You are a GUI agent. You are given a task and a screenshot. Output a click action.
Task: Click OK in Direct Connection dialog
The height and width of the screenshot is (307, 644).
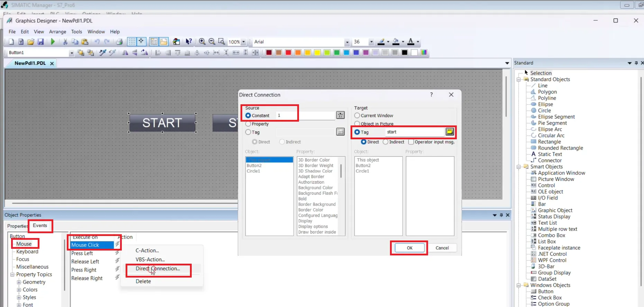pos(410,248)
